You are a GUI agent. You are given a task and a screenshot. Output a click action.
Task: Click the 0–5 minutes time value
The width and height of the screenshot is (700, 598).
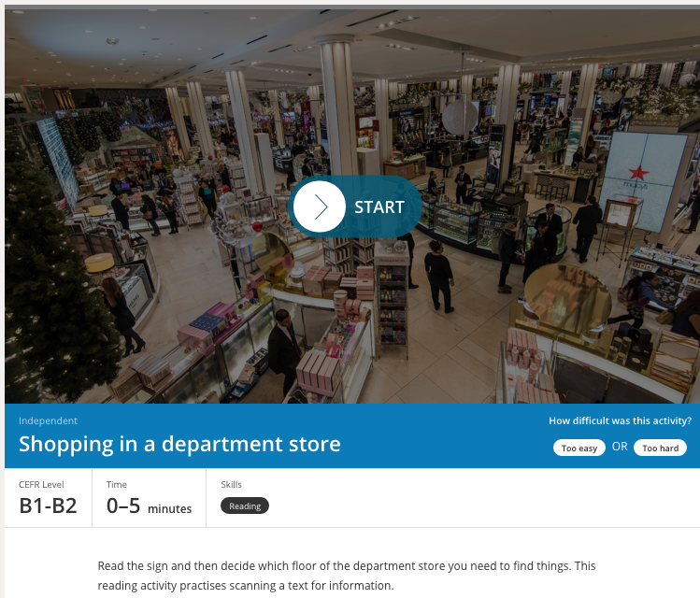point(150,506)
